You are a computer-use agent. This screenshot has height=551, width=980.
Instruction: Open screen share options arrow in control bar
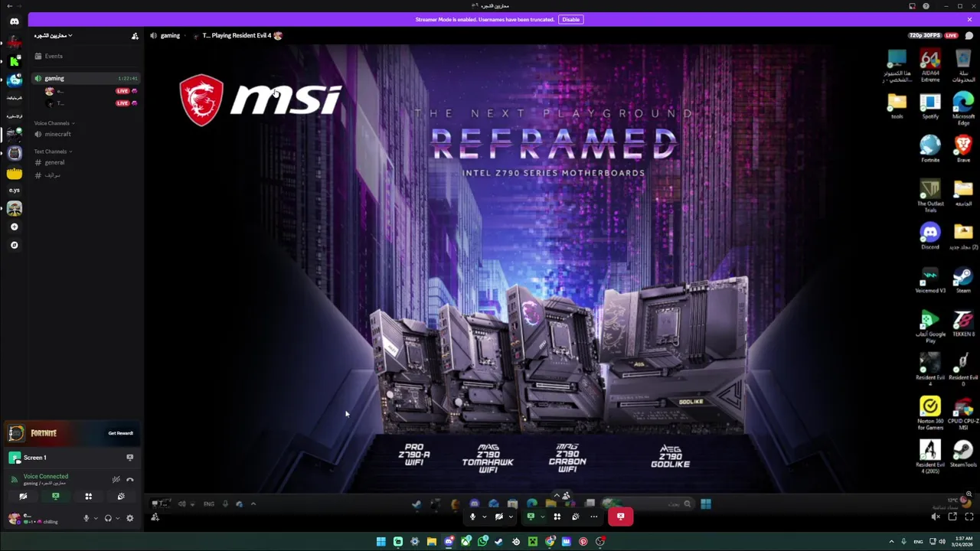[x=543, y=517]
